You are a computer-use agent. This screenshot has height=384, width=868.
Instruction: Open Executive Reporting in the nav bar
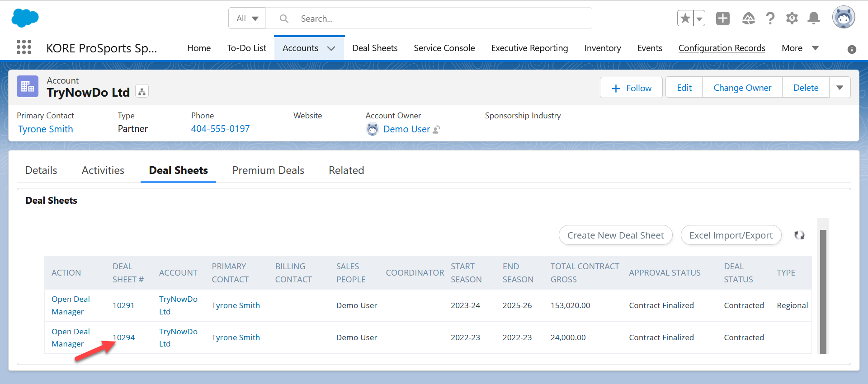[x=529, y=48]
